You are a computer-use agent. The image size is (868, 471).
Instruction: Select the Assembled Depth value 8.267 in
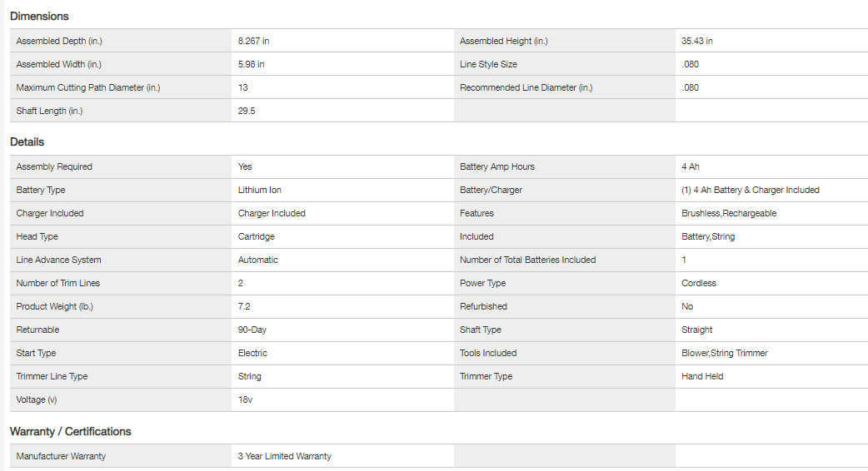point(254,41)
